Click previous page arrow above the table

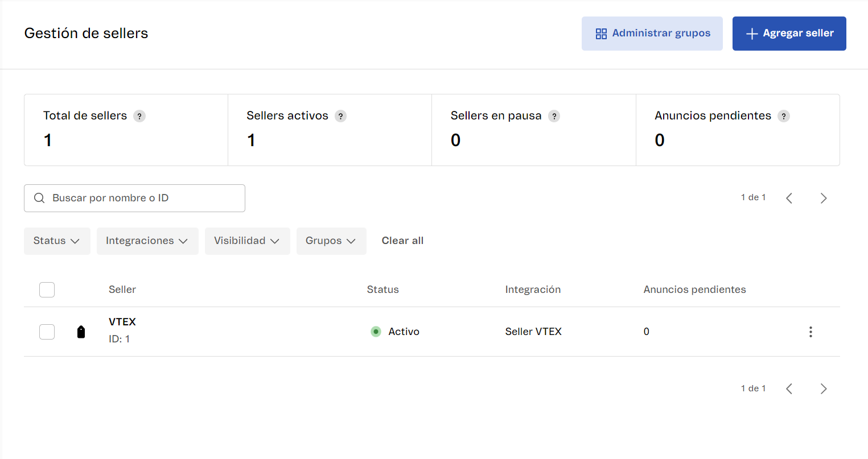coord(789,198)
